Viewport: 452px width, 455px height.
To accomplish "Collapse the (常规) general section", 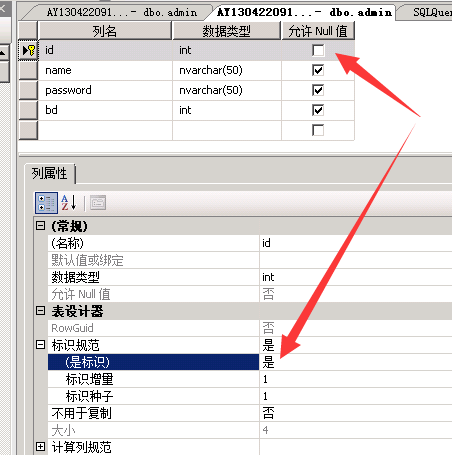I will 40,226.
